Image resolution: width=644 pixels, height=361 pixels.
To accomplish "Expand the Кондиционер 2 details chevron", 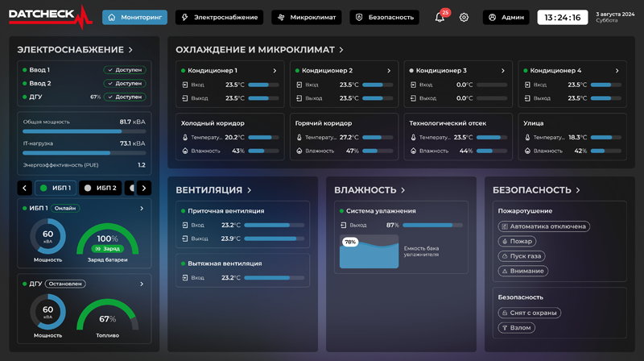I will click(x=389, y=71).
